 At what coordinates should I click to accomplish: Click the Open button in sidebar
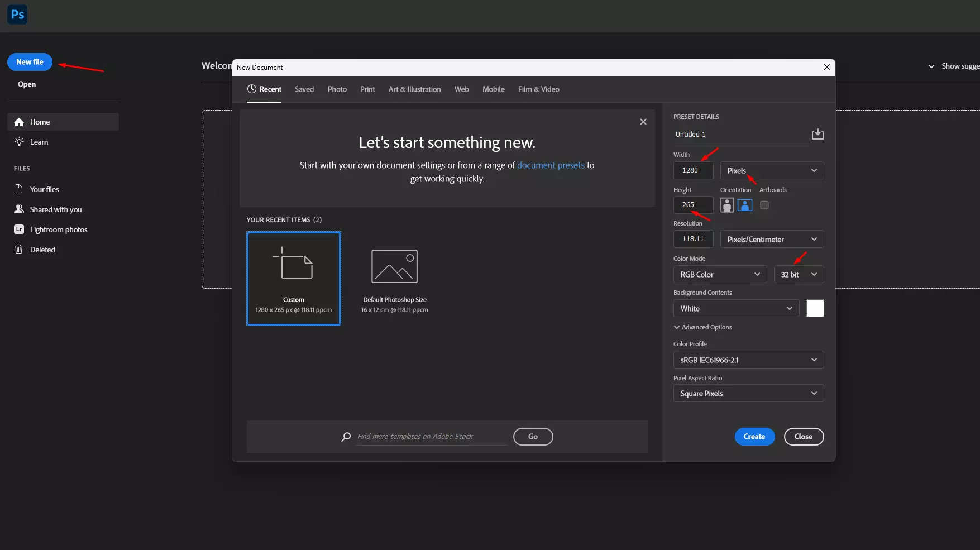tap(27, 84)
